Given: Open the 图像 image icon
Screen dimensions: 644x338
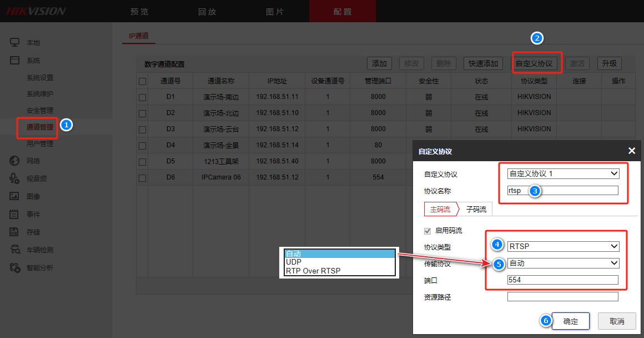Looking at the screenshot, I should pyautogui.click(x=15, y=196).
